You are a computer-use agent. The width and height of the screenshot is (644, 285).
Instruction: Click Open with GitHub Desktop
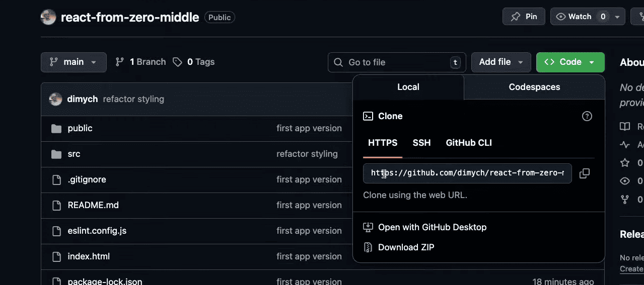tap(432, 227)
